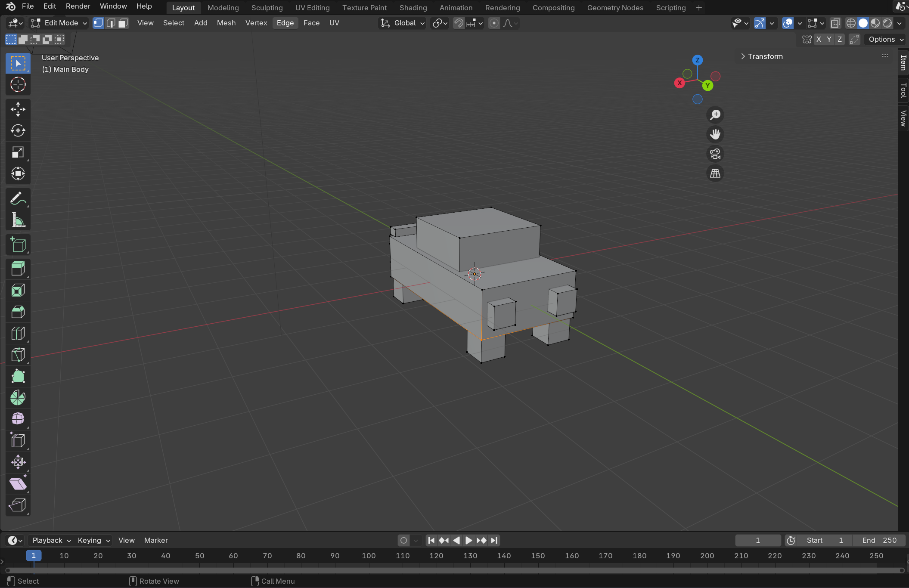Activate the Annotate tool
Image resolution: width=909 pixels, height=588 pixels.
[x=18, y=198]
